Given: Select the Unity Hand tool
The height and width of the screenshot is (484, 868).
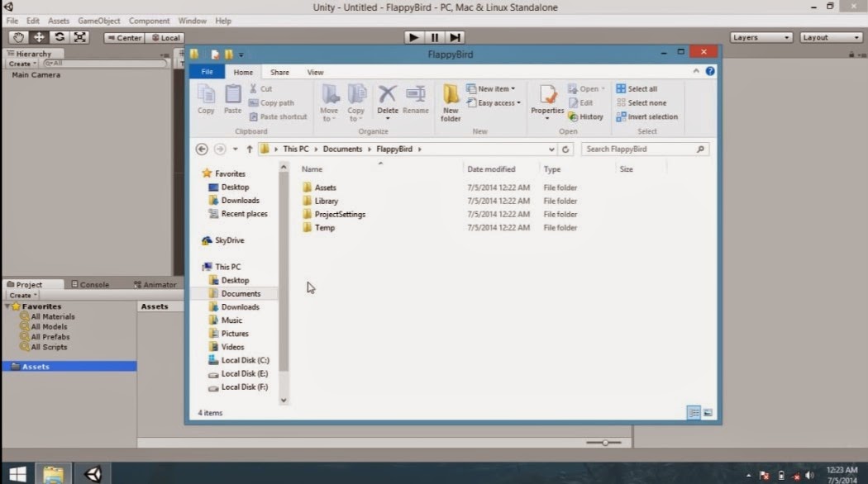Looking at the screenshot, I should pyautogui.click(x=18, y=37).
